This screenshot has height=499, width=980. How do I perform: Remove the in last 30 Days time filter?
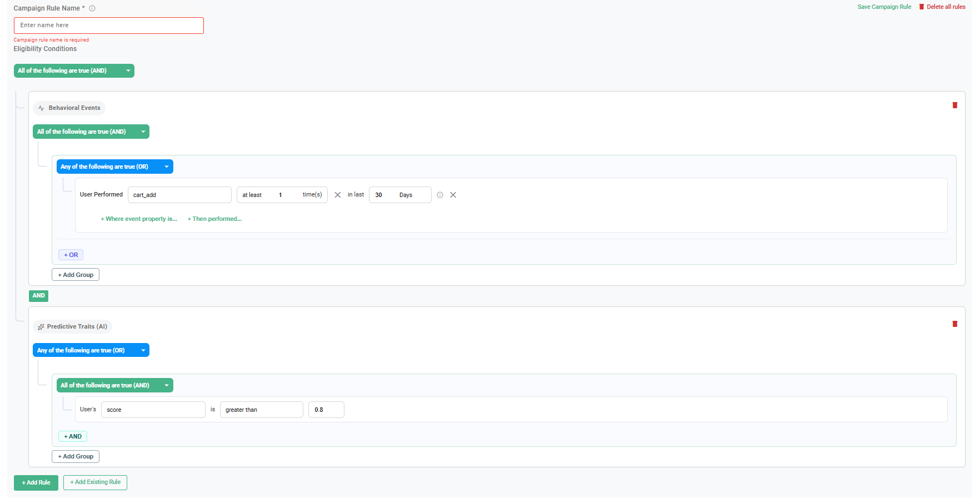point(453,195)
